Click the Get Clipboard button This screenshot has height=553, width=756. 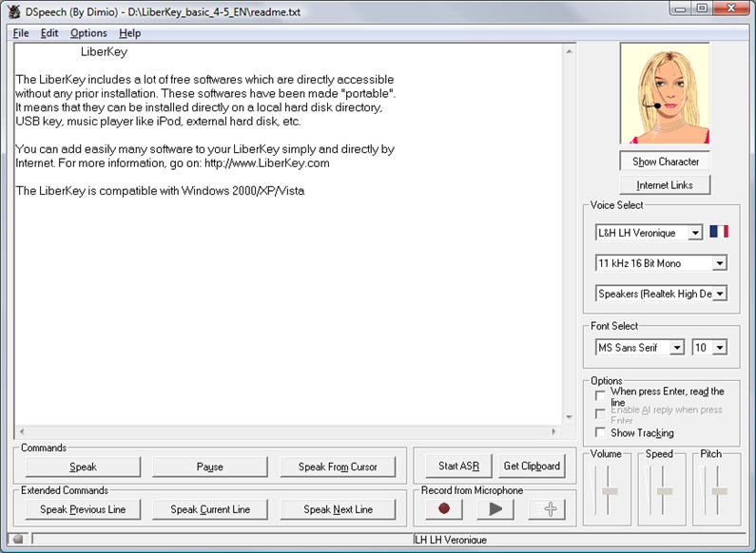(x=532, y=466)
